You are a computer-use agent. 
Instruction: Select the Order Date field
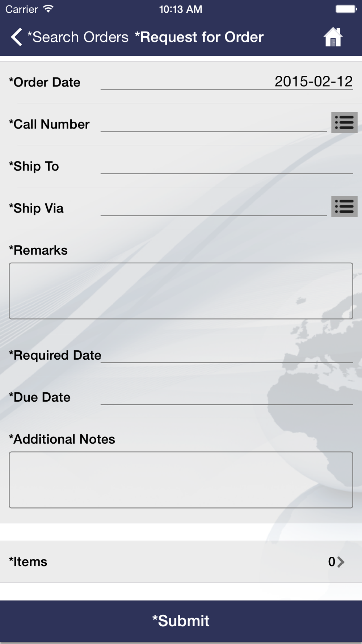tap(227, 82)
